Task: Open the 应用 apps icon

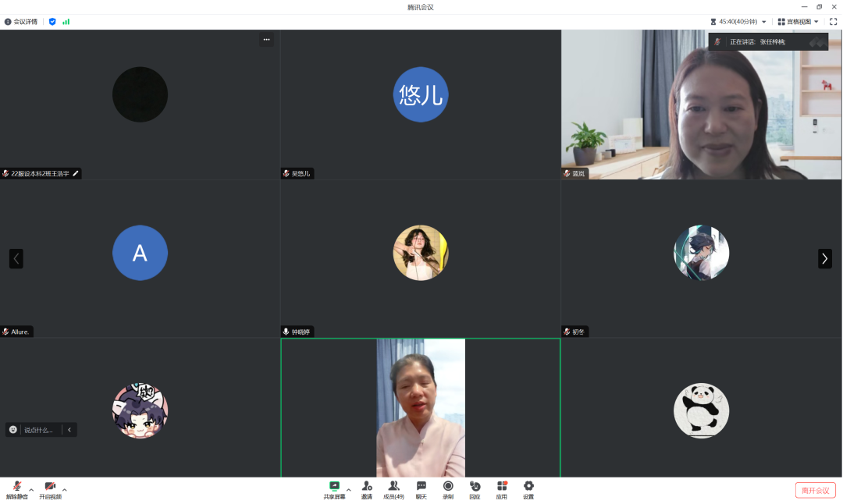Action: 502,489
